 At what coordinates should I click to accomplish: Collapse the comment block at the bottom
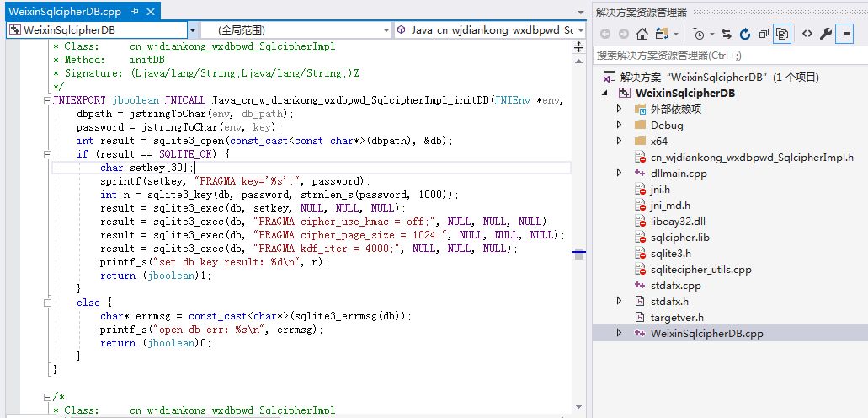[47, 397]
